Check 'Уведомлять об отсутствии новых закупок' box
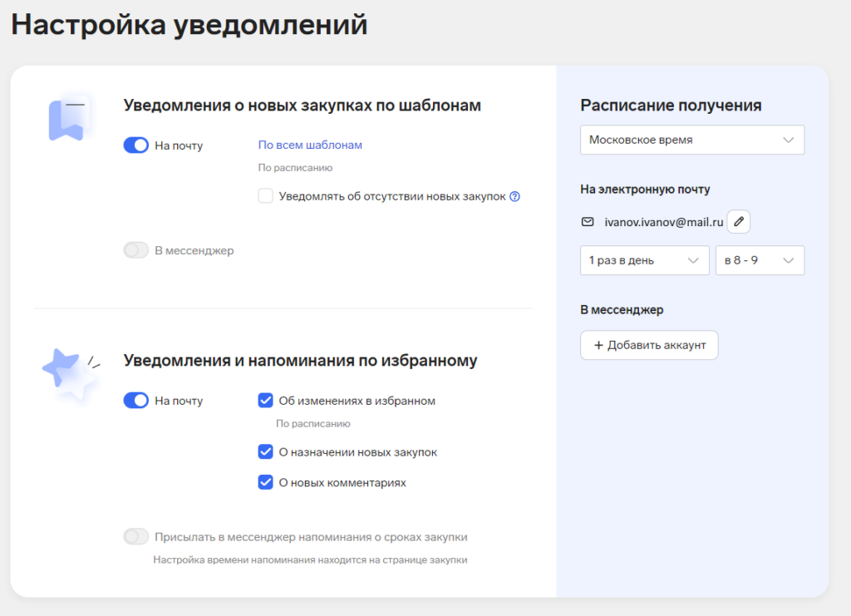 point(266,196)
